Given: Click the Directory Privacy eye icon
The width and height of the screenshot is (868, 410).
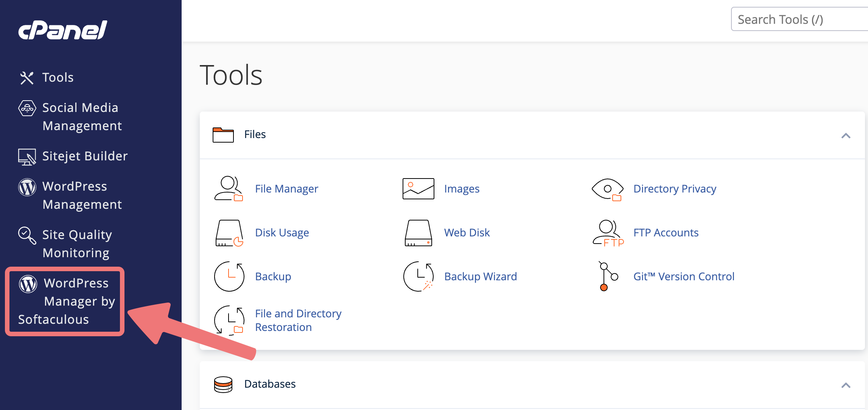Looking at the screenshot, I should [x=607, y=189].
